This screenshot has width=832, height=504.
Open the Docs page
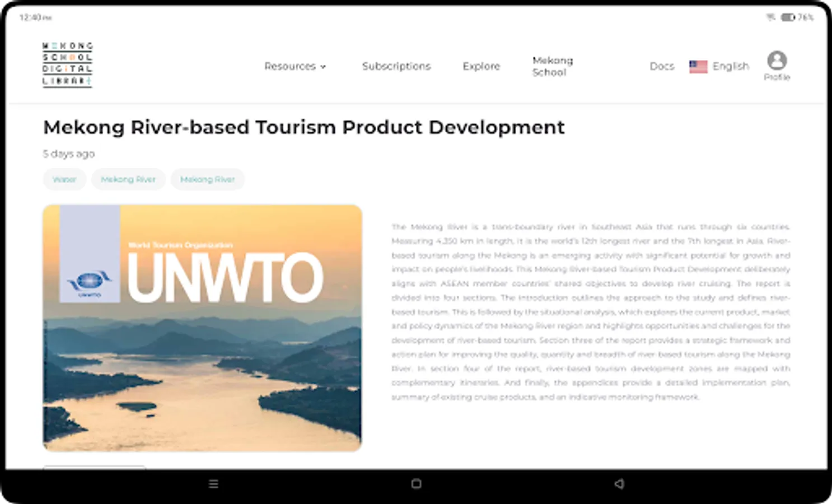tap(662, 66)
